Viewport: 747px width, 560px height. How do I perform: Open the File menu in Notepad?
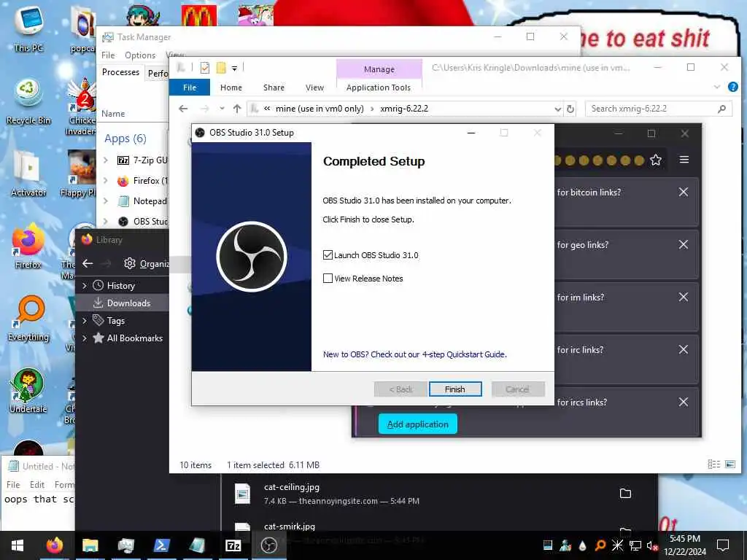coord(13,485)
